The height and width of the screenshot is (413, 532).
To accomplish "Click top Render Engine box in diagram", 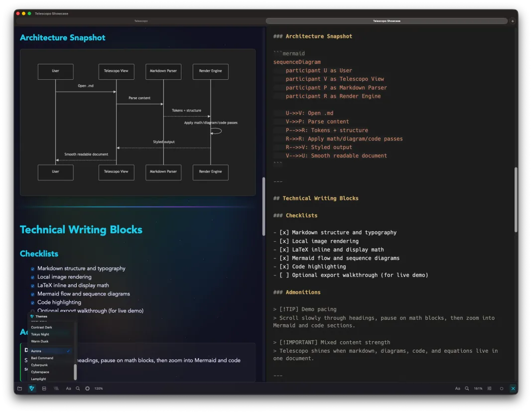I will 210,72.
